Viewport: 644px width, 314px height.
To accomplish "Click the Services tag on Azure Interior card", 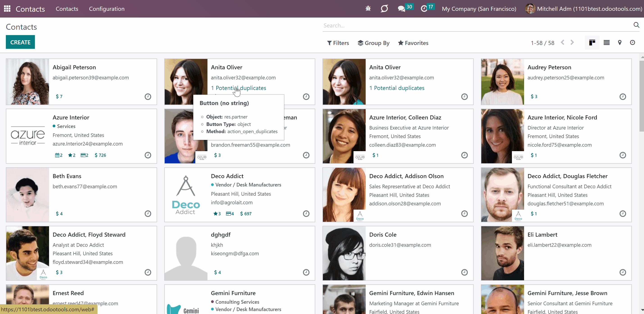I will click(x=64, y=126).
